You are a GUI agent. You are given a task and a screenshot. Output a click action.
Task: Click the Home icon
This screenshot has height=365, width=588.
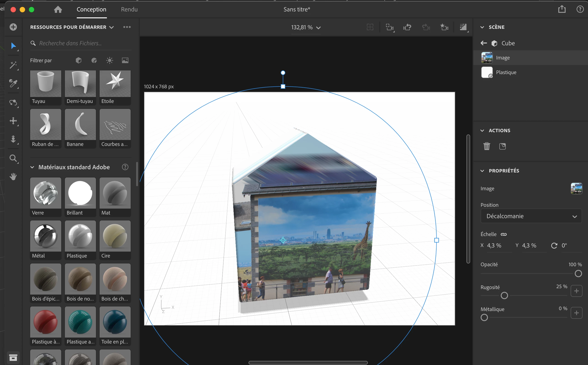tap(58, 9)
